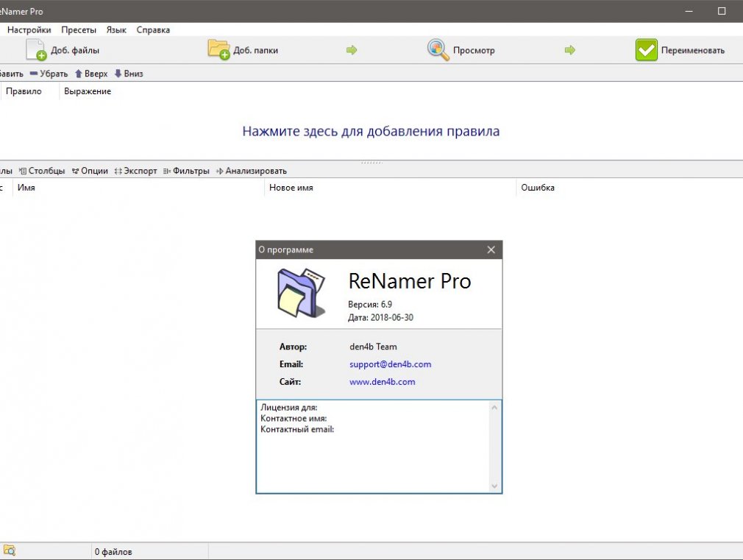Click the green arrow before Переименовать

pyautogui.click(x=570, y=50)
